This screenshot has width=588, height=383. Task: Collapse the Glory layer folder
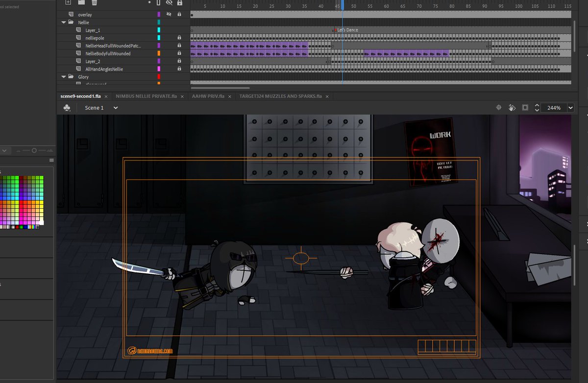click(64, 77)
